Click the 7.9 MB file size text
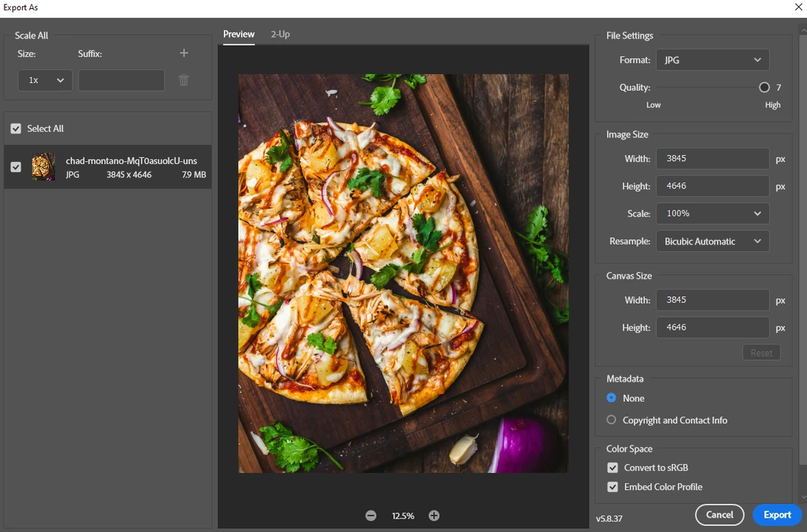Screen dimensions: 807x532 pyautogui.click(x=194, y=175)
